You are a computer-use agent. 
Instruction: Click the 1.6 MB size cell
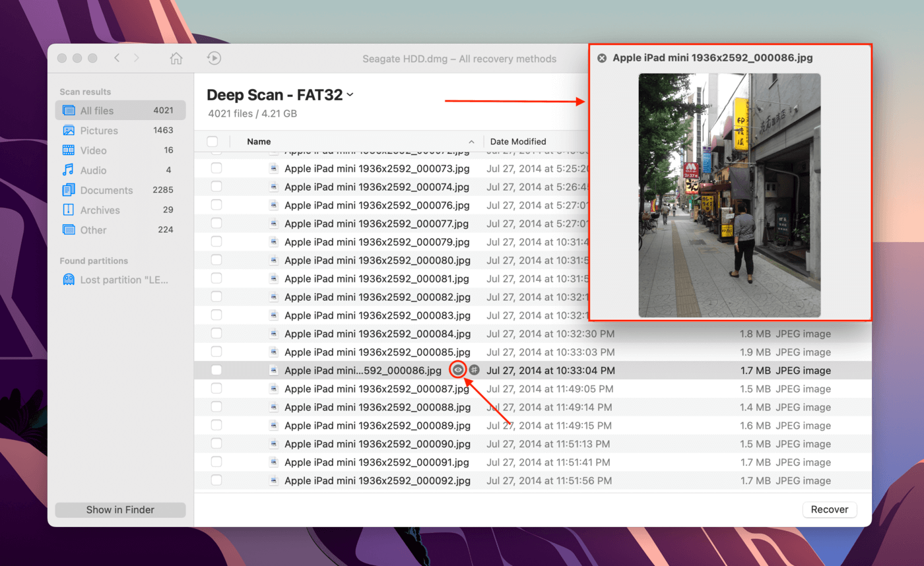(x=755, y=425)
